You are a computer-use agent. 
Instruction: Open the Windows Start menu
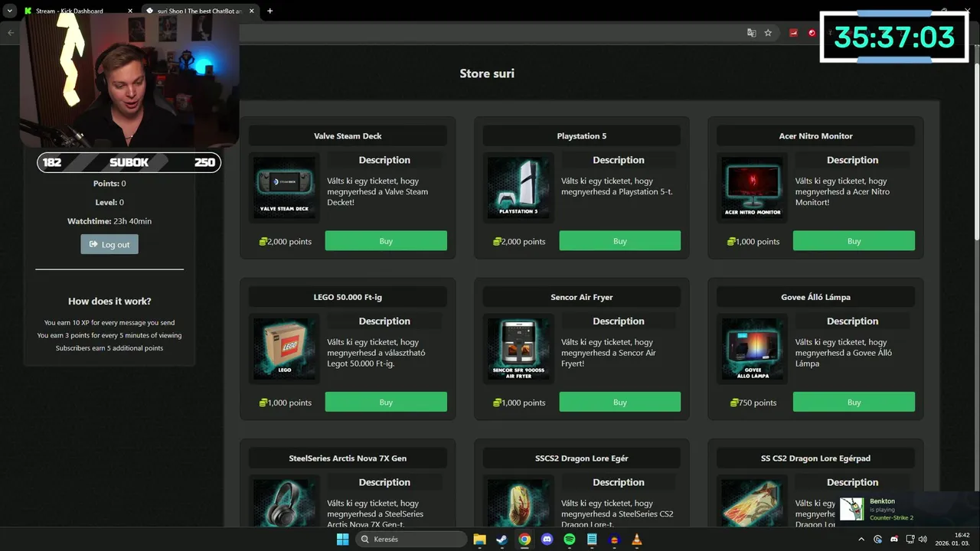tap(343, 539)
